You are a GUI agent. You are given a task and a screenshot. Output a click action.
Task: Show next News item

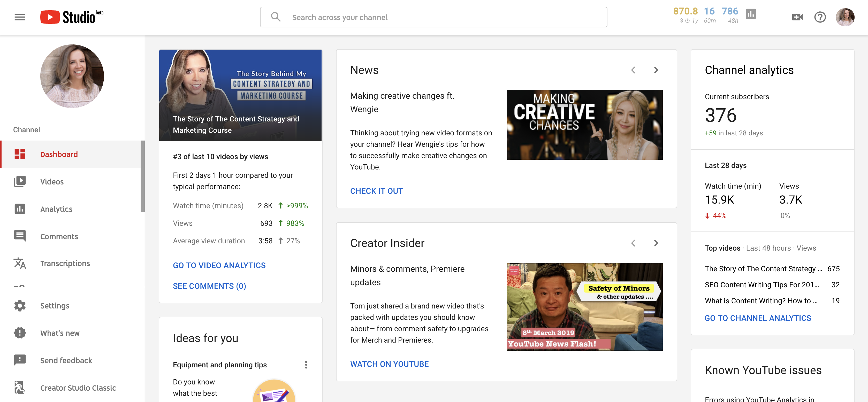click(x=656, y=70)
